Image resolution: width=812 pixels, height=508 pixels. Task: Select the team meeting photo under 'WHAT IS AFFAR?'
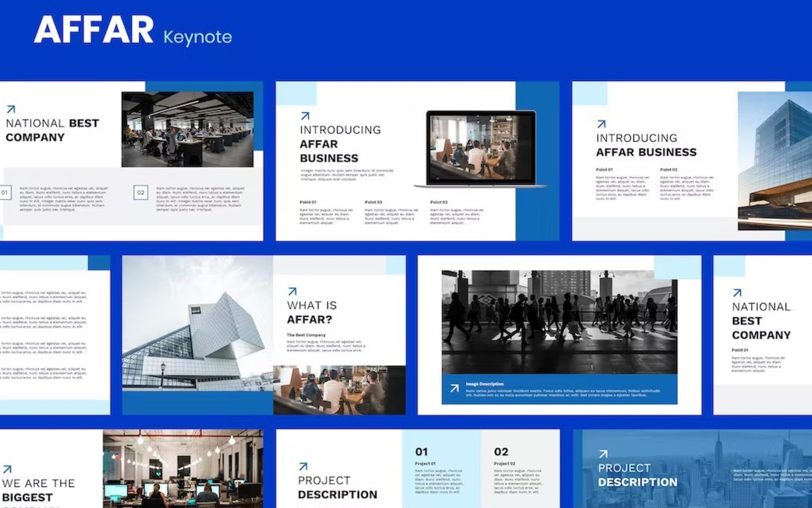click(339, 390)
